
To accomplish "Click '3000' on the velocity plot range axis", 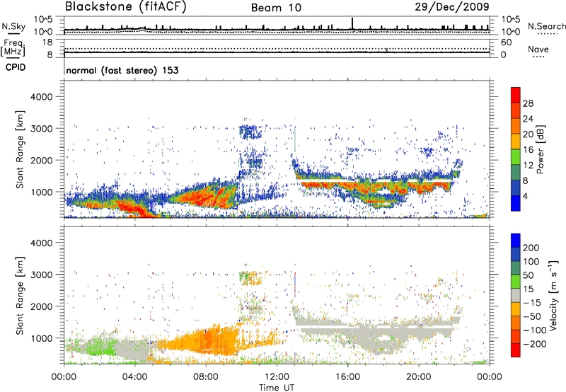I will 41,275.
